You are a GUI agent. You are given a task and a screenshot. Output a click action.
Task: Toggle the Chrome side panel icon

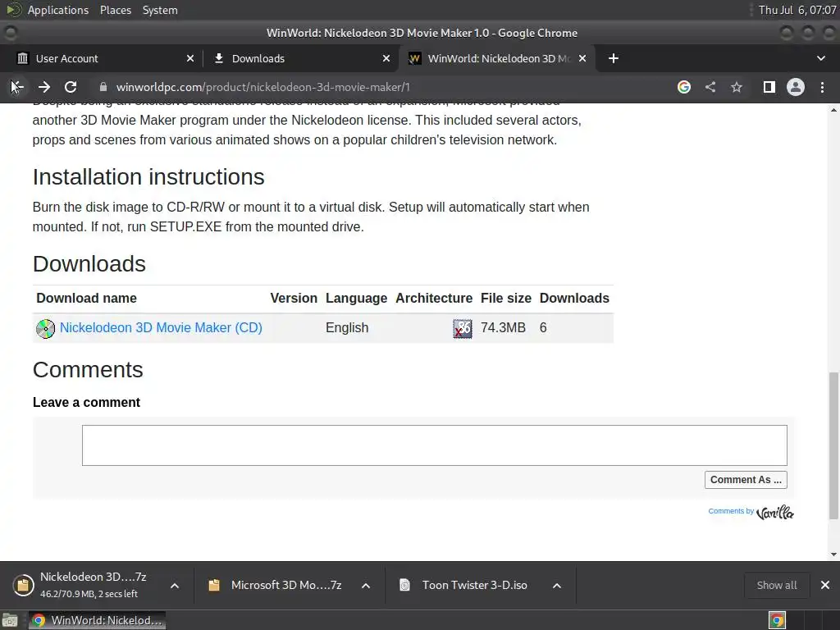769,87
